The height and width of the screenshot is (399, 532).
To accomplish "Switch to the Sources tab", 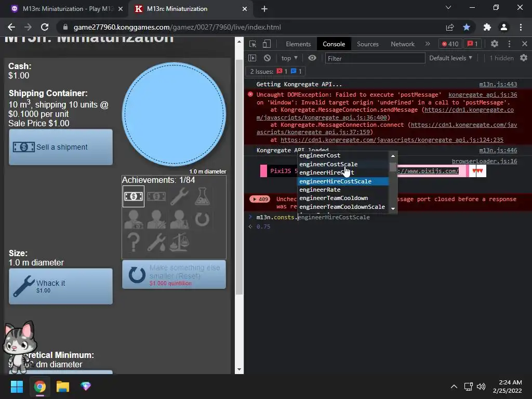I will tap(367, 44).
